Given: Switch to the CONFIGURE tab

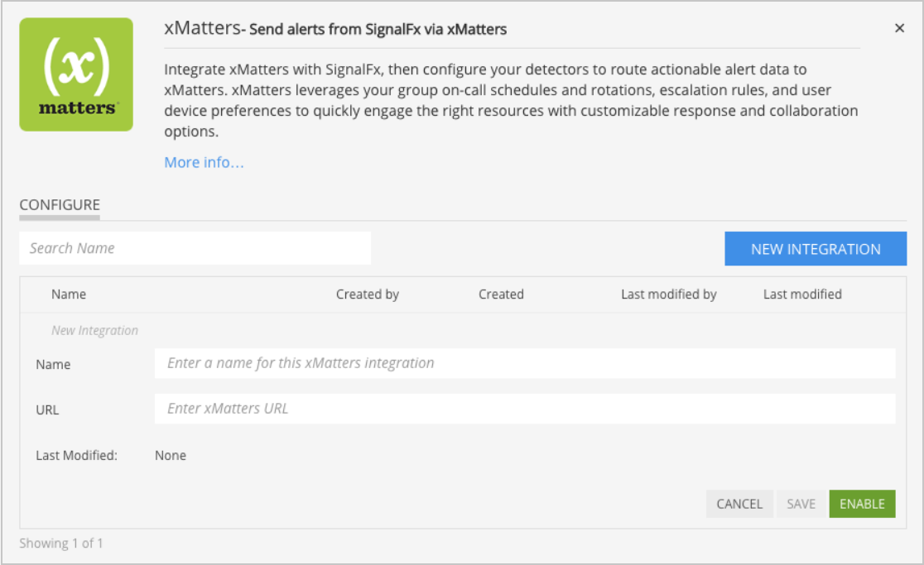Looking at the screenshot, I should pos(60,205).
